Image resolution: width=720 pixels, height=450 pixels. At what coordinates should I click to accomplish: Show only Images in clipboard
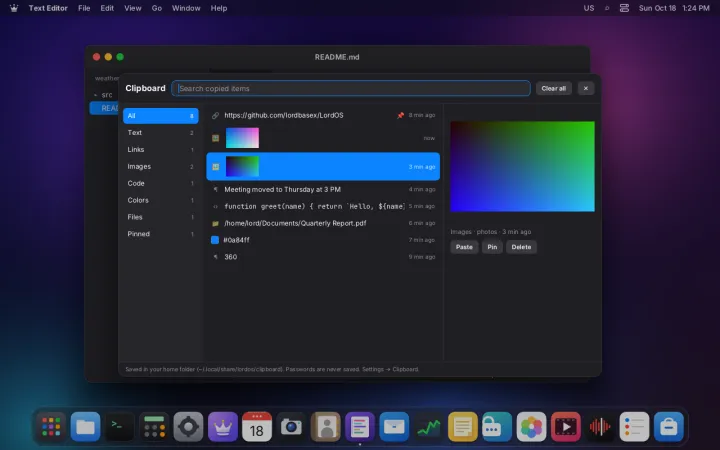(x=161, y=167)
